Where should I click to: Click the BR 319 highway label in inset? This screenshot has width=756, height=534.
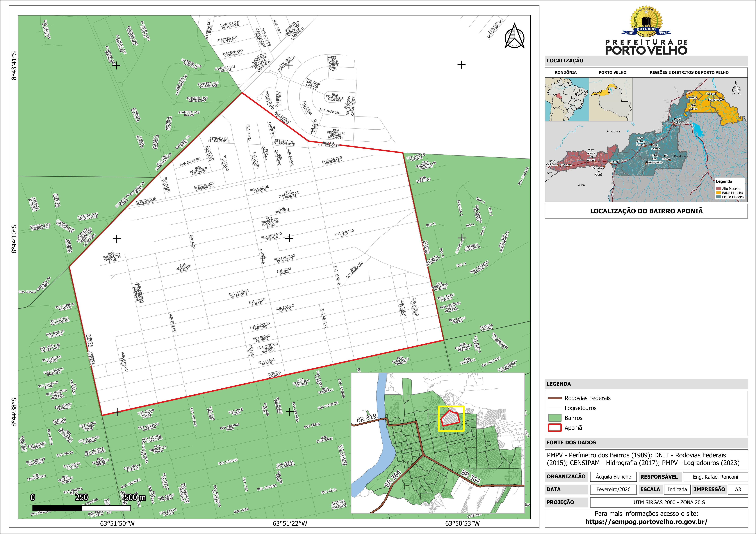tap(366, 418)
